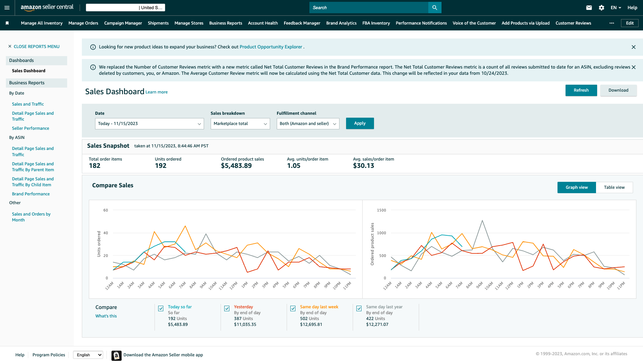
Task: Open Feedback Manager menu item
Action: (x=302, y=23)
